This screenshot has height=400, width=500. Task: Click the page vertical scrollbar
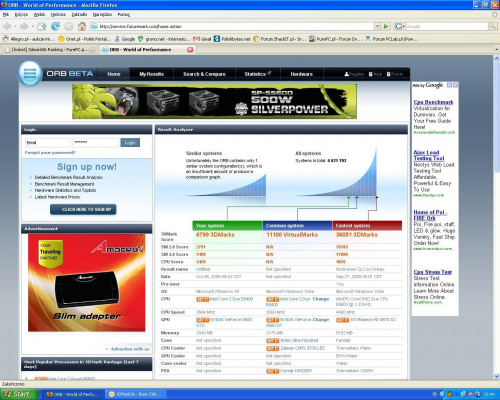coord(496,217)
